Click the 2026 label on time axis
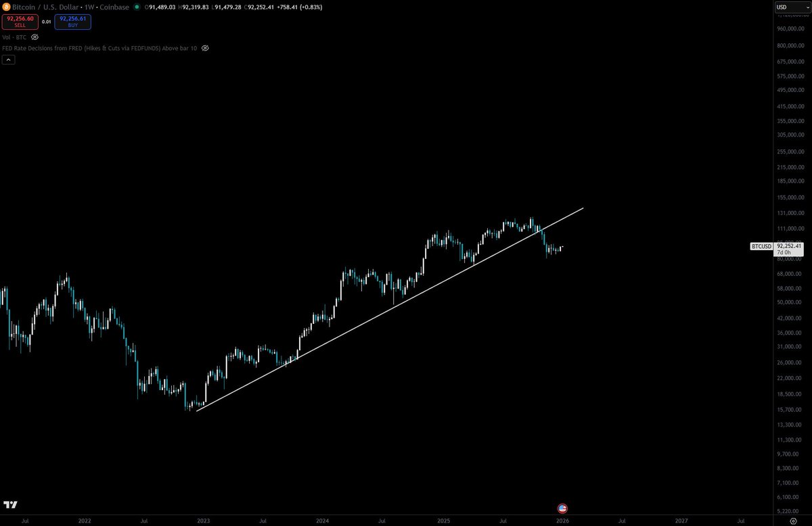This screenshot has height=526, width=812. tap(562, 521)
